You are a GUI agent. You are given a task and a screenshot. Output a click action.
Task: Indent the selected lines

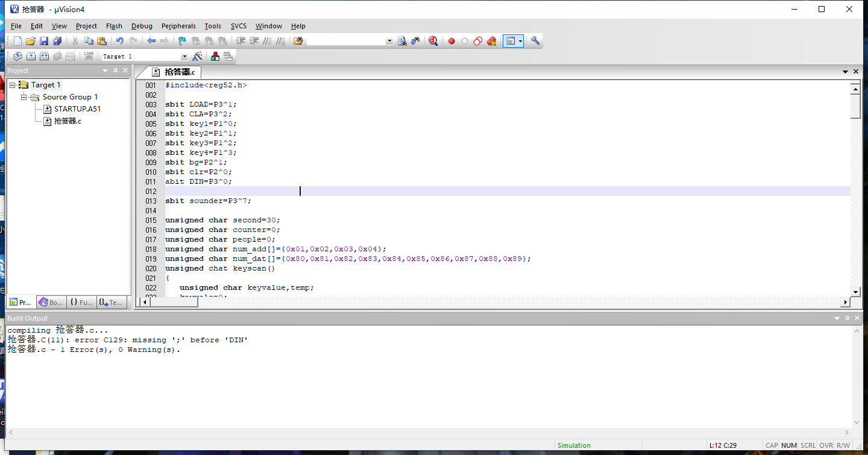point(241,41)
